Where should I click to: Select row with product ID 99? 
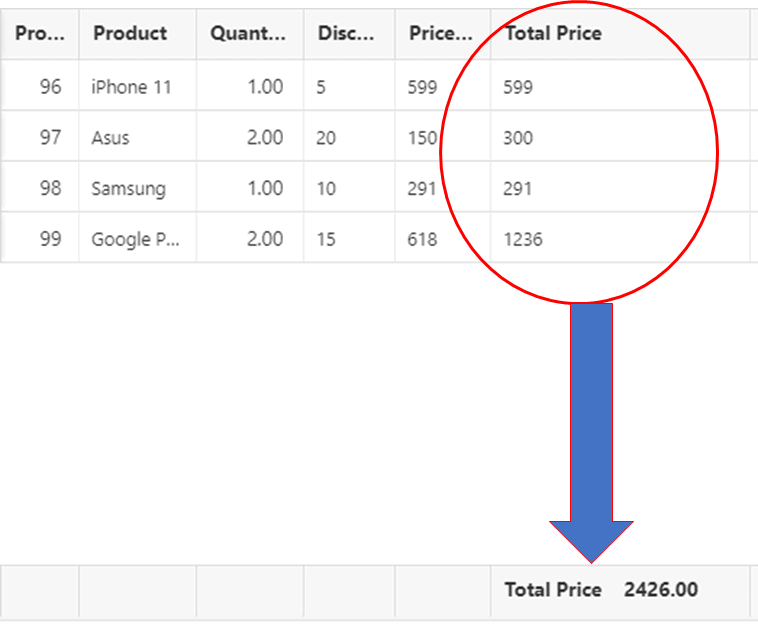[x=50, y=240]
